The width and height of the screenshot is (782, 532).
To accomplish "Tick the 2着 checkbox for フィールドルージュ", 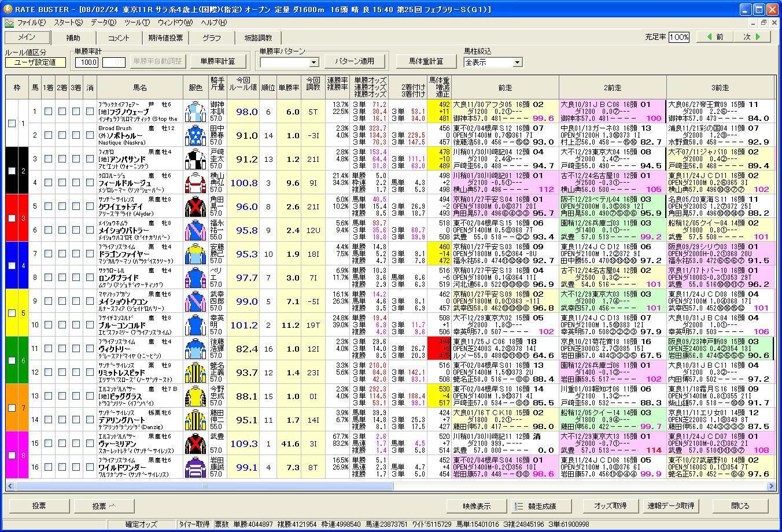I will coord(62,183).
